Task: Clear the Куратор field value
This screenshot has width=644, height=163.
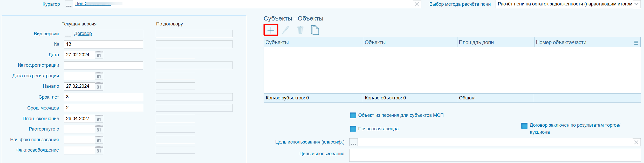Action: [417, 4]
